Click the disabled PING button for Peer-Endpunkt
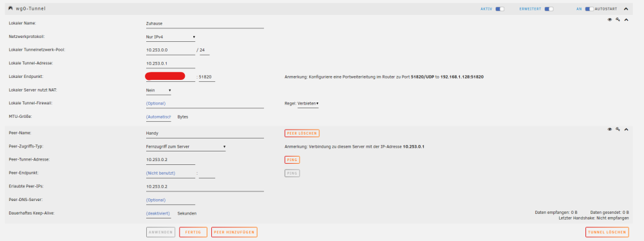This screenshot has height=241, width=644. click(292, 173)
